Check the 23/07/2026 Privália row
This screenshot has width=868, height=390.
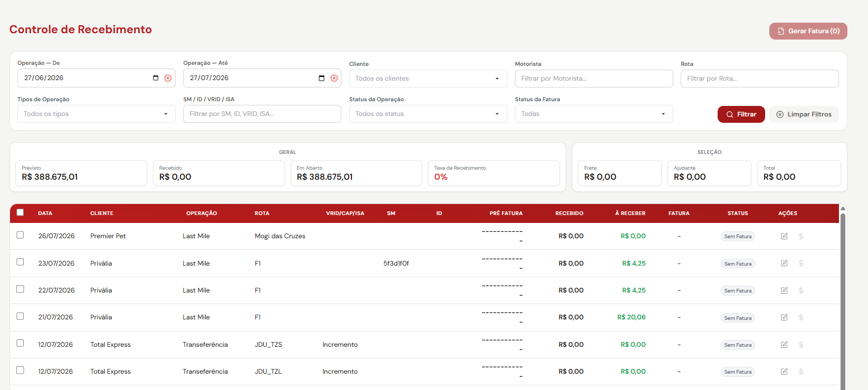(20, 262)
